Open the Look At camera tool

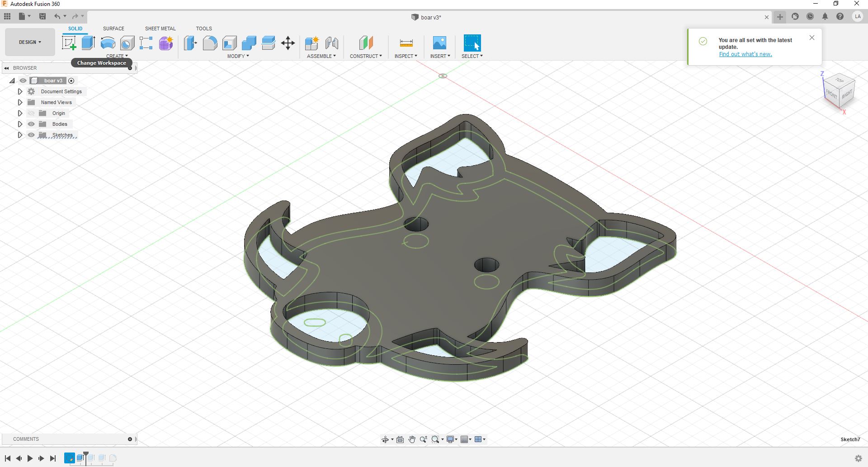pyautogui.click(x=400, y=439)
